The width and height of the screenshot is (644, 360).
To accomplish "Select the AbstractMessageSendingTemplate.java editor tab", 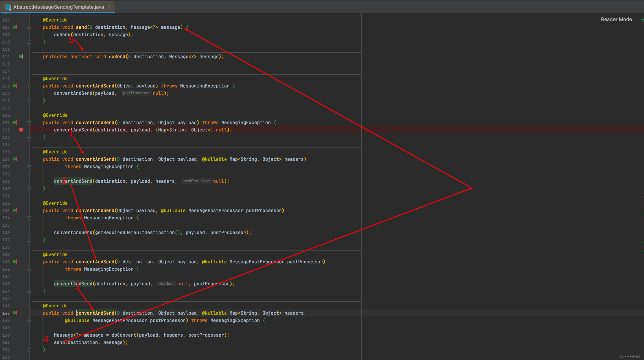I will tap(58, 7).
